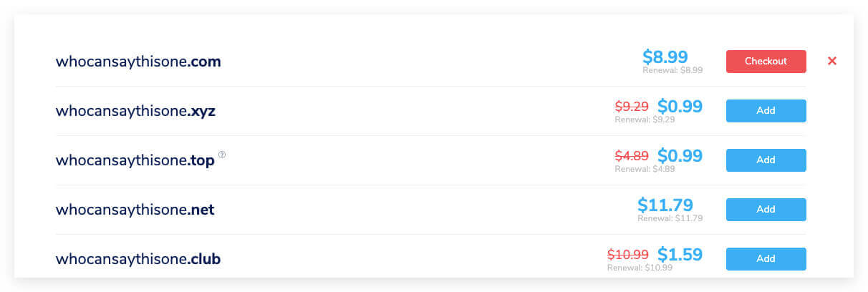Click the $0.99 sale price for .xyz
Image resolution: width=868 pixels, height=292 pixels.
click(x=680, y=107)
